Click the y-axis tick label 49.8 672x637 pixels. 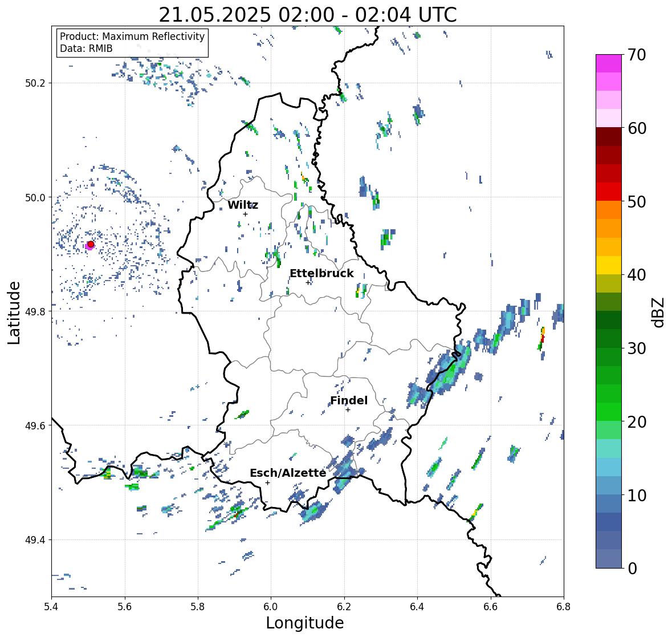point(35,311)
